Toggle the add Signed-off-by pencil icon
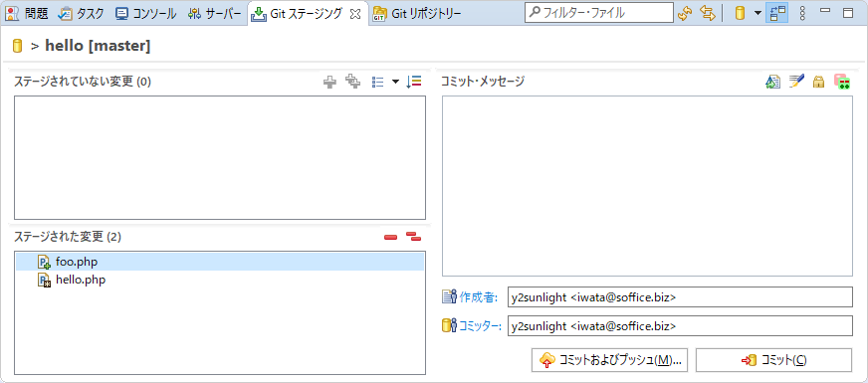This screenshot has height=383, width=868. (x=796, y=82)
